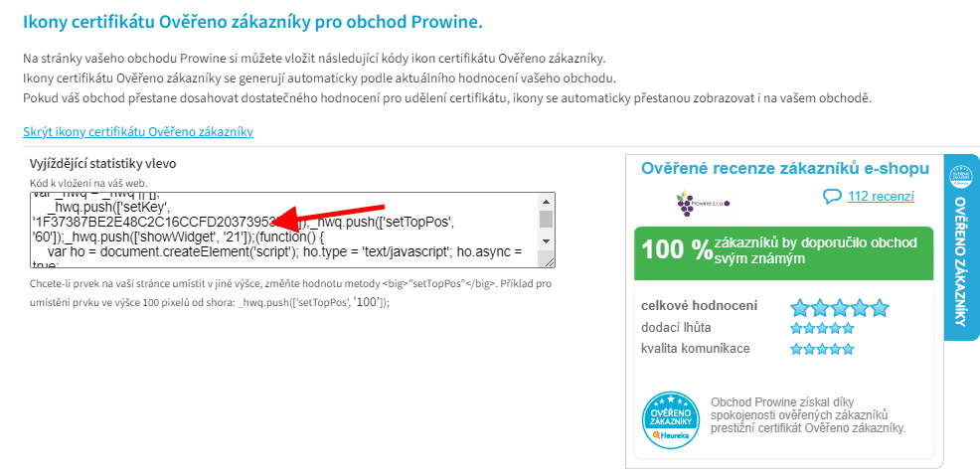
Task: Click the speech bubble reviews icon
Action: click(x=833, y=197)
